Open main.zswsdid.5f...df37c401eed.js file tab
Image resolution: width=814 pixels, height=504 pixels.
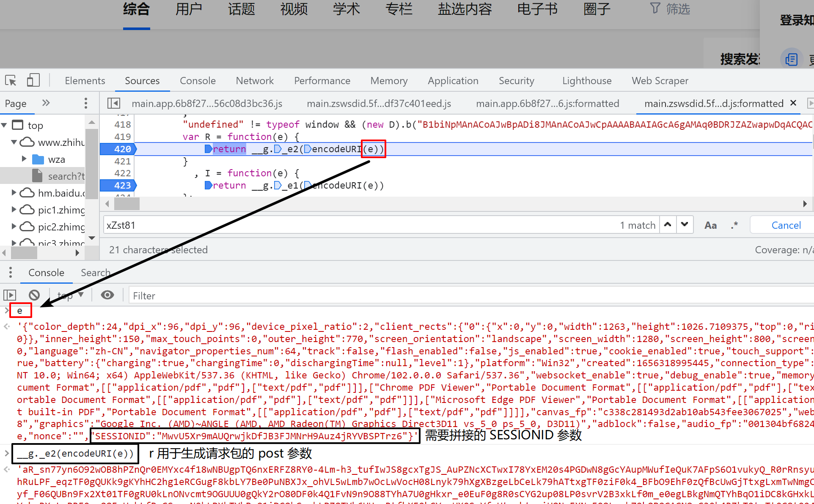coord(379,104)
